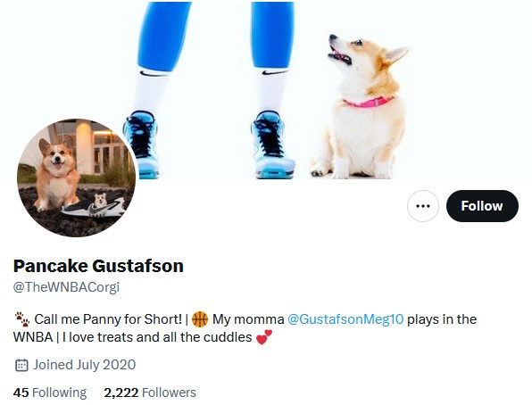The height and width of the screenshot is (405, 532).
Task: Open the round corgi profile picture
Action: point(77,178)
